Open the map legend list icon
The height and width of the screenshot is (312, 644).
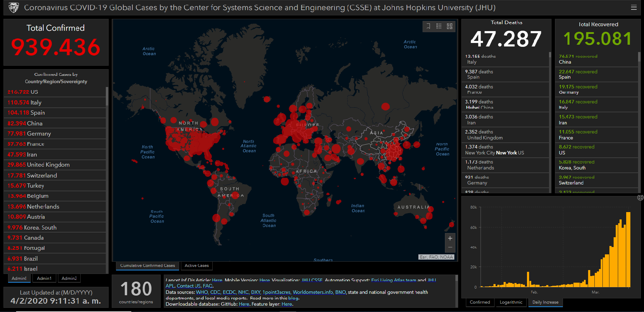pyautogui.click(x=439, y=26)
